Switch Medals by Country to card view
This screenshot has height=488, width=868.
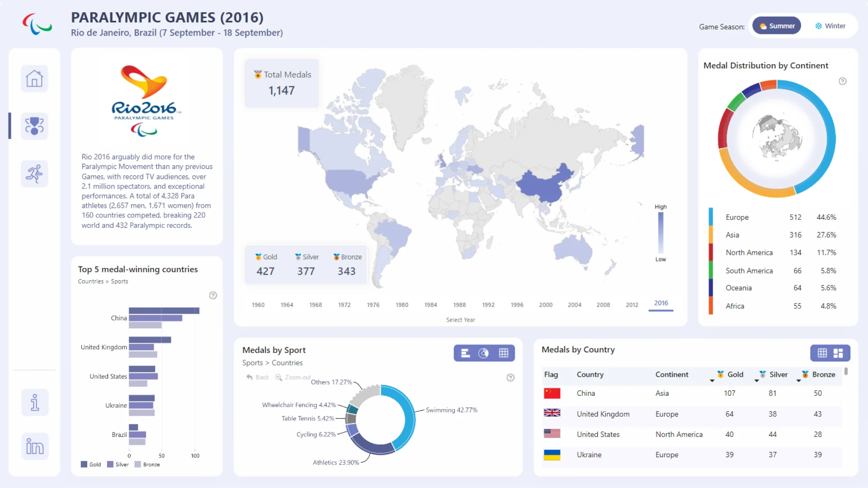(x=838, y=353)
